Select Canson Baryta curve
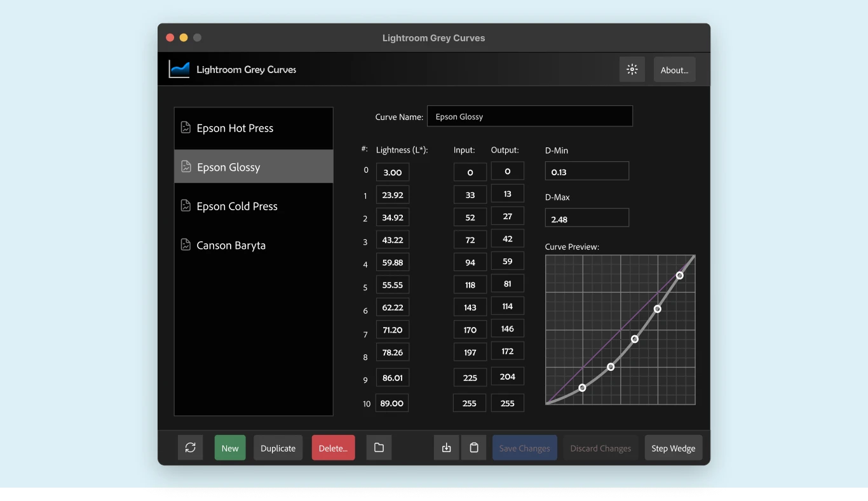The image size is (868, 501). 254,245
